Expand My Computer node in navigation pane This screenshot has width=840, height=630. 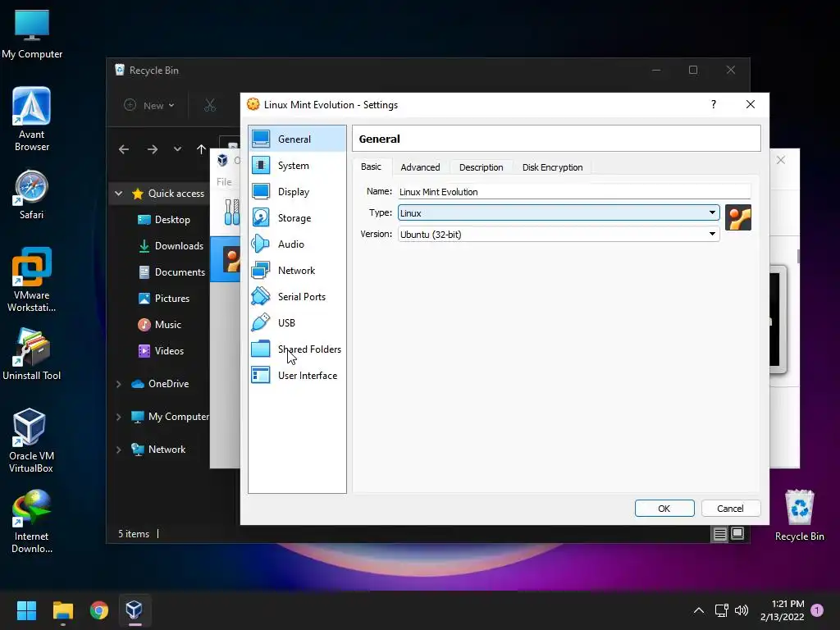pos(118,417)
